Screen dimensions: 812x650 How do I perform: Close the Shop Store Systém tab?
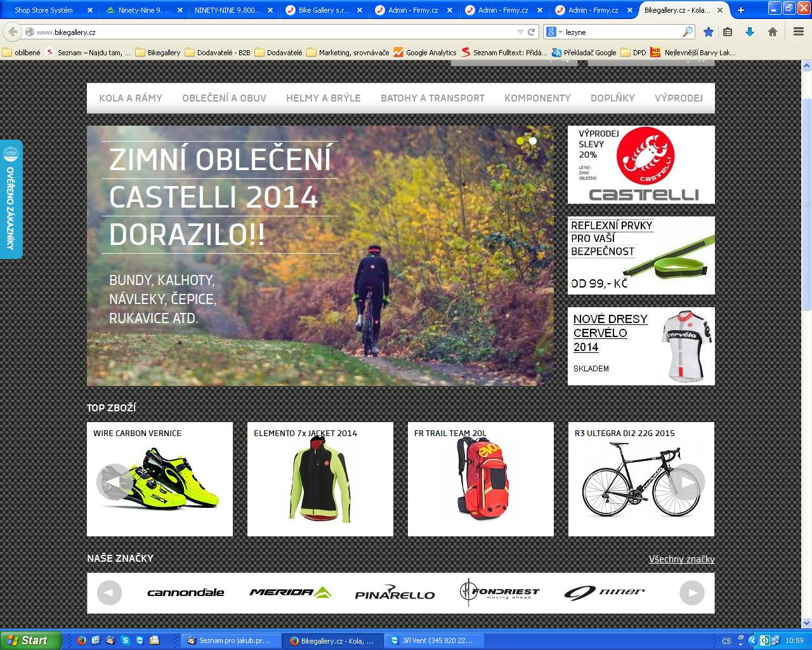tap(89, 10)
